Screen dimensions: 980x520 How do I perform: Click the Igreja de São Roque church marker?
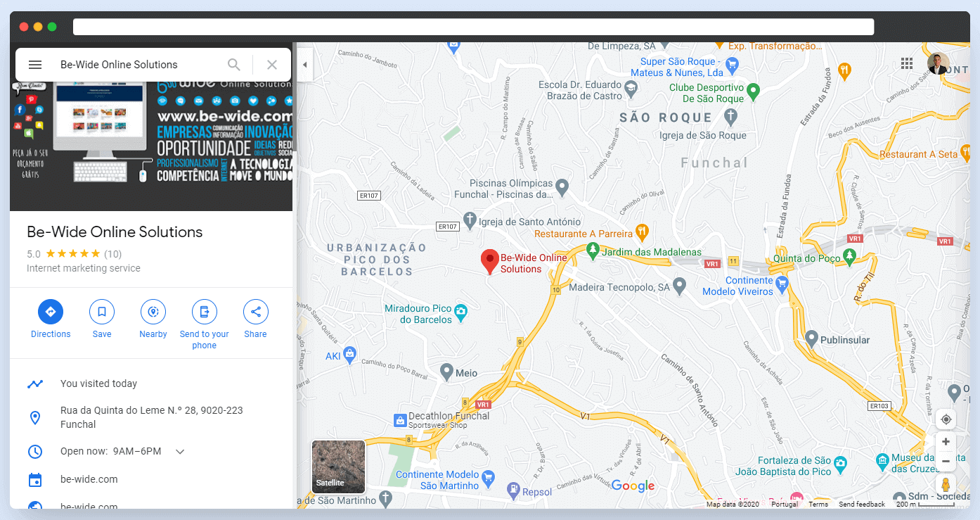730,116
